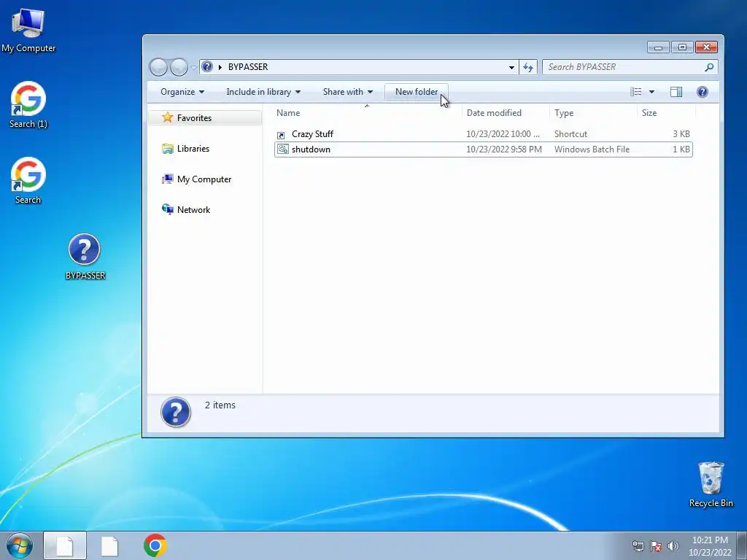Select the BYPASSER desktop icon
Viewport: 747px width, 560px height.
85,256
